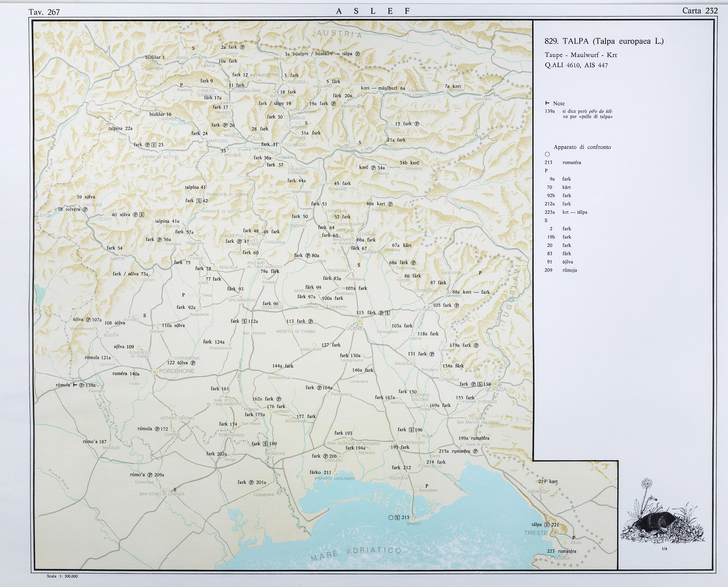Click the Gorizia city marker circle
The height and width of the screenshot is (587, 728).
[x=495, y=384]
